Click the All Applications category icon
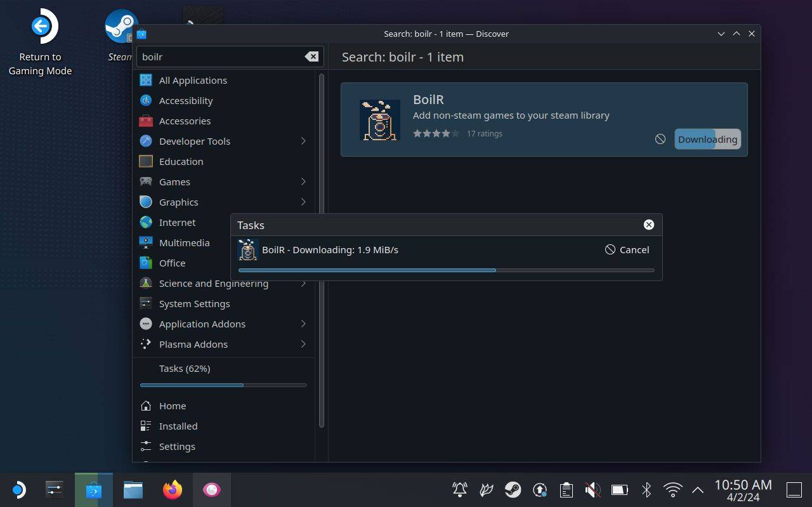 [x=146, y=80]
